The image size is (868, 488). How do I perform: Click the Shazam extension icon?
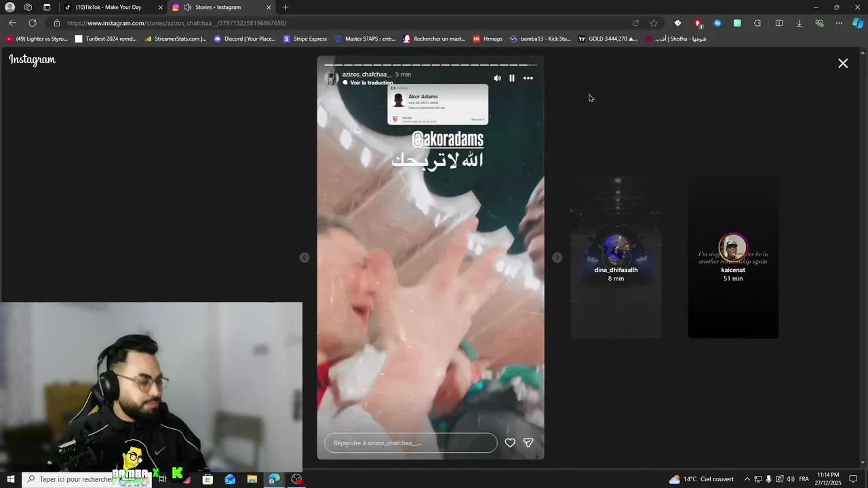point(717,23)
